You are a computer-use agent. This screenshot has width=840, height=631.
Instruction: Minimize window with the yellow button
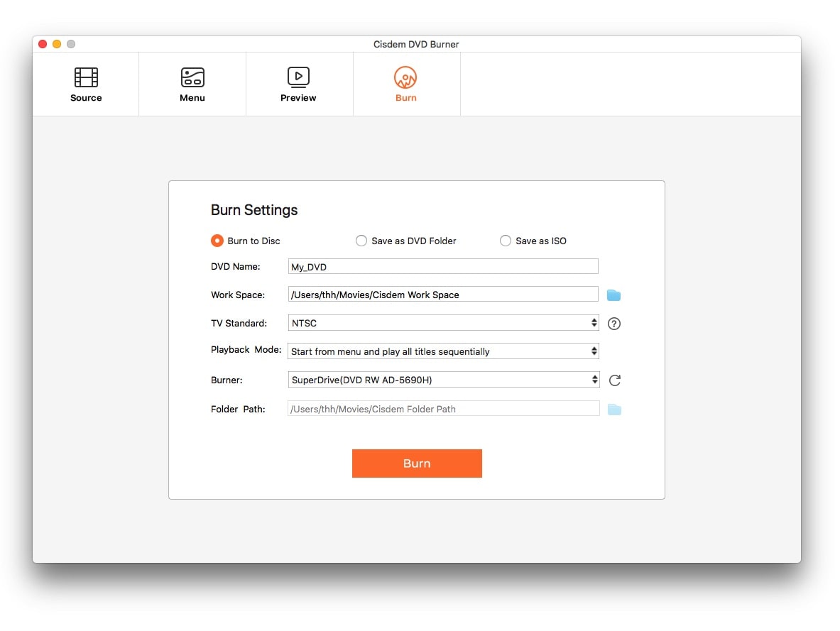[57, 44]
